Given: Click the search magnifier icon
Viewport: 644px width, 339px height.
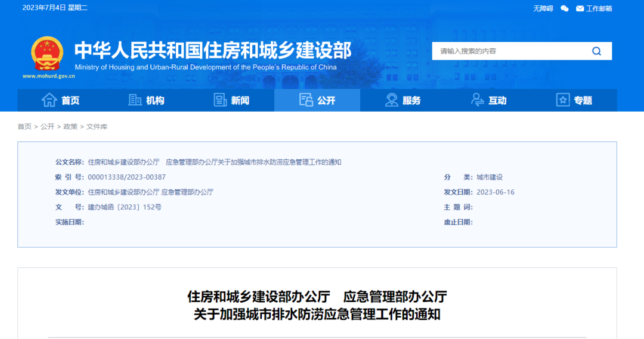Looking at the screenshot, I should [x=596, y=51].
